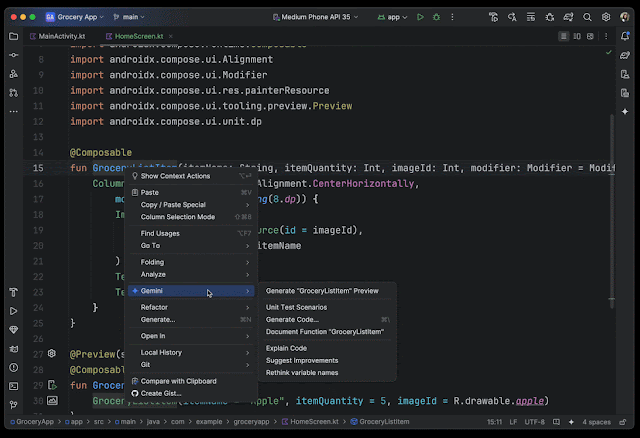The image size is (640, 438).
Task: Switch to the MainActivity.kt tab
Action: pos(63,36)
